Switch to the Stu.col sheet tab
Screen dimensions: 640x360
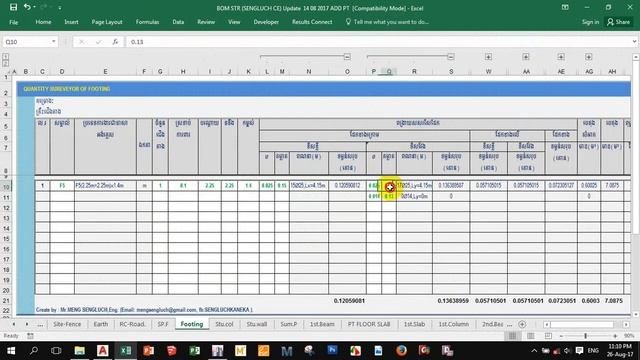(x=224, y=324)
